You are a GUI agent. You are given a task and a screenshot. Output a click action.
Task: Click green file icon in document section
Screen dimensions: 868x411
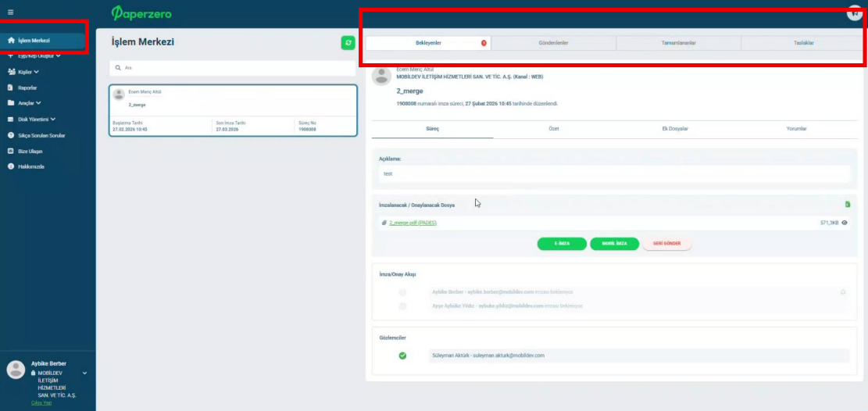(x=847, y=205)
